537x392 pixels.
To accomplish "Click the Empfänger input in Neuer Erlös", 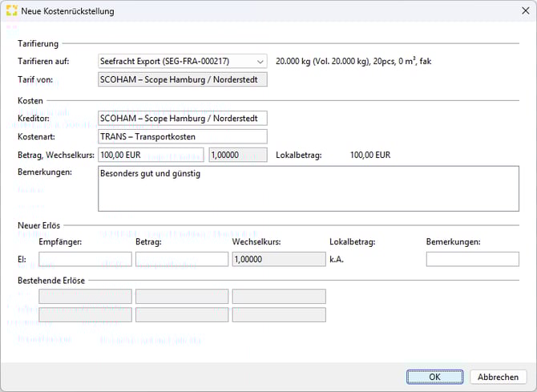I will tap(85, 260).
